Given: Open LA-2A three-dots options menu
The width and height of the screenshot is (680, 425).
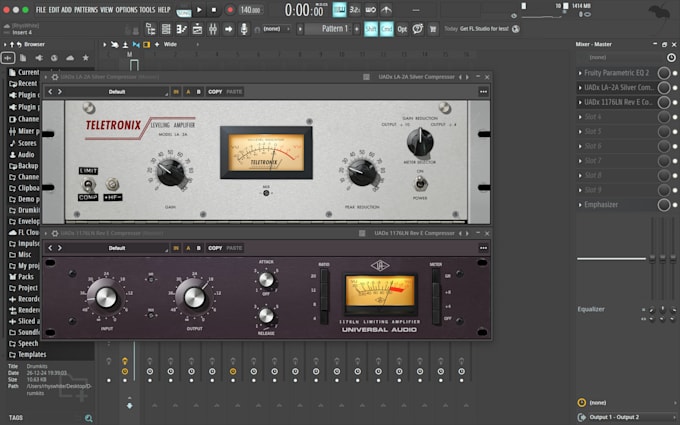Looking at the screenshot, I should coord(483,92).
